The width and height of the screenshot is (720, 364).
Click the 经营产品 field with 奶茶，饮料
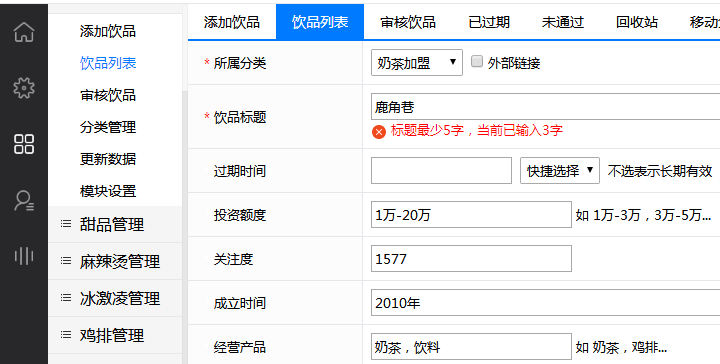pos(471,347)
